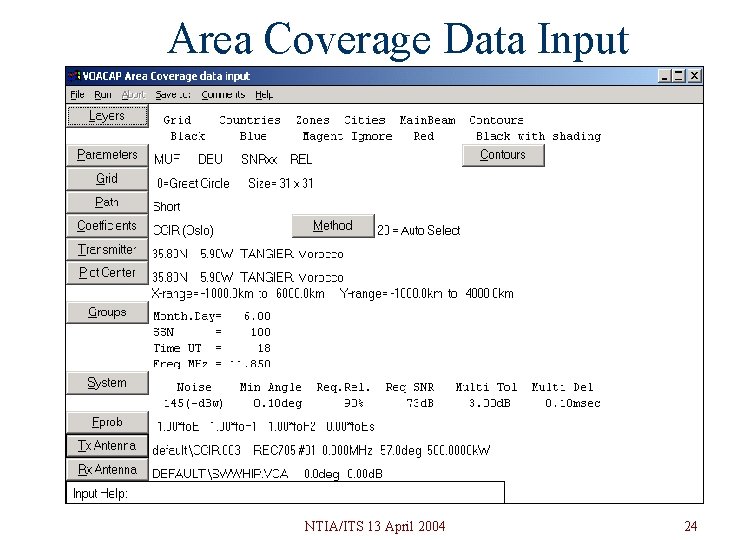The width and height of the screenshot is (734, 540).
Task: Open the Save to menu
Action: click(x=173, y=95)
